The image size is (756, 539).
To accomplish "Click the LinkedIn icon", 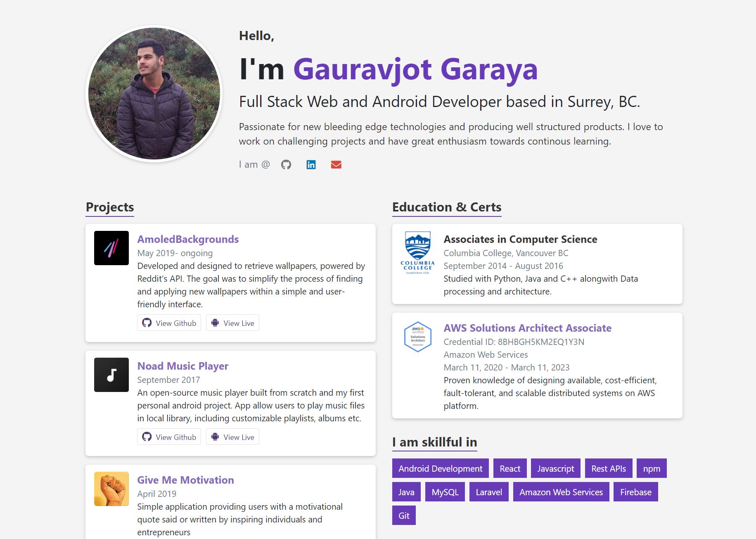I will point(311,164).
